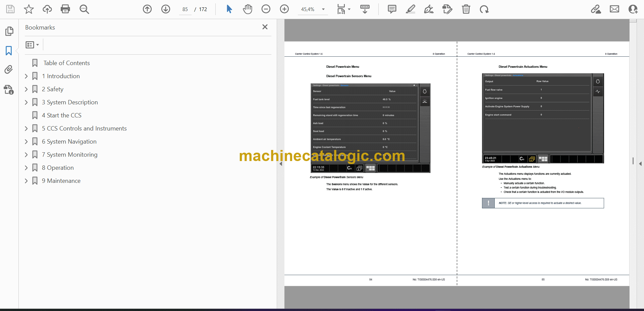644x311 pixels.
Task: Add a sticky note comment
Action: pos(392,9)
